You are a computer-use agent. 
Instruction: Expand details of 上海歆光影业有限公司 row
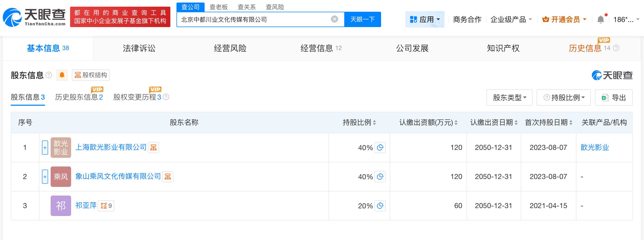(x=45, y=148)
